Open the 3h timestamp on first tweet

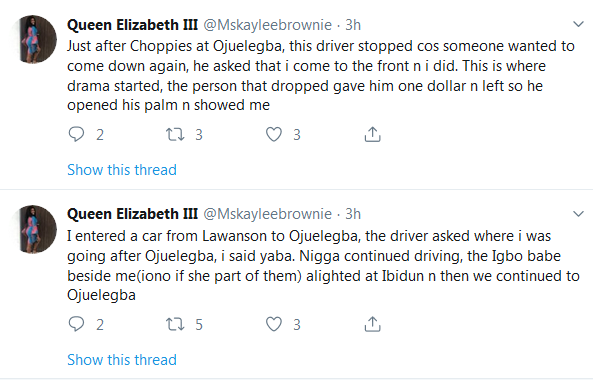pos(353,25)
